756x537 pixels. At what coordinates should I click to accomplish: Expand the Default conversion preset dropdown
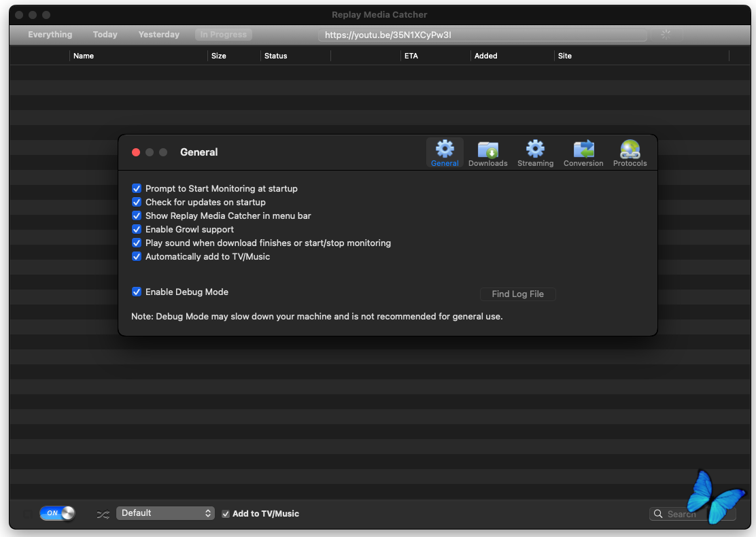pos(165,513)
